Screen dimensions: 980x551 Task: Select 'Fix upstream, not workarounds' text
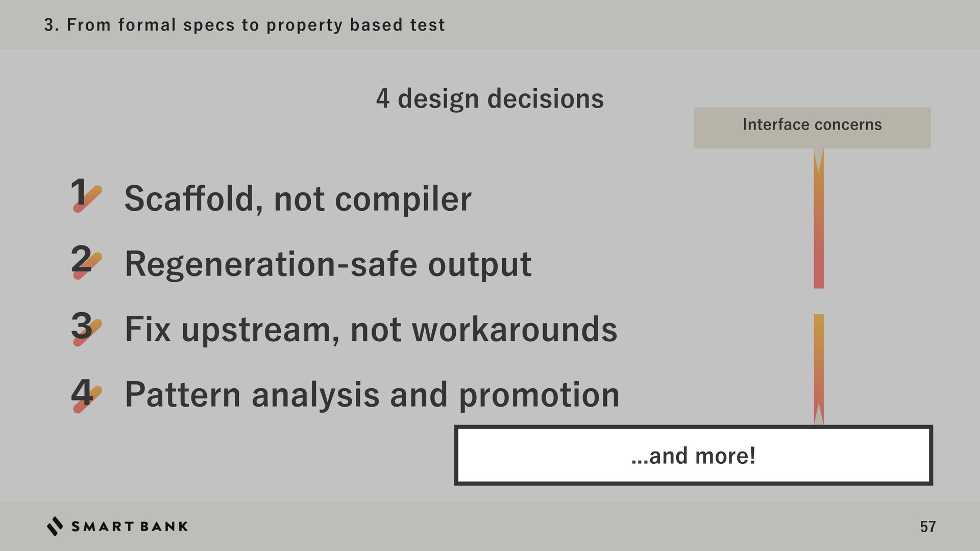tap(371, 330)
